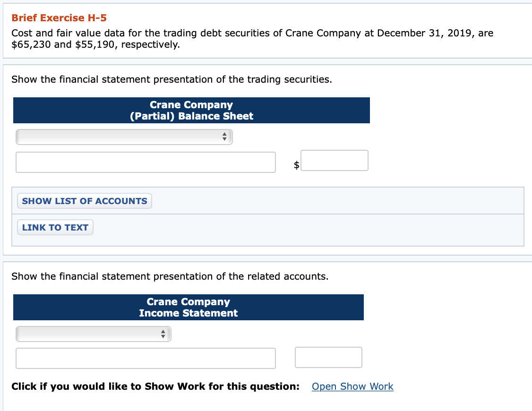This screenshot has height=411, width=532.
Task: Click the income statement amount field
Action: [x=328, y=357]
